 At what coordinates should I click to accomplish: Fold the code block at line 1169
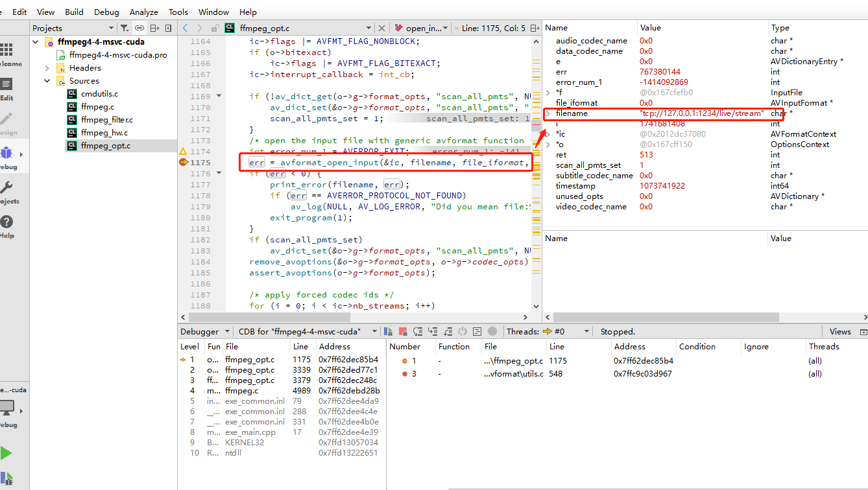(x=219, y=96)
